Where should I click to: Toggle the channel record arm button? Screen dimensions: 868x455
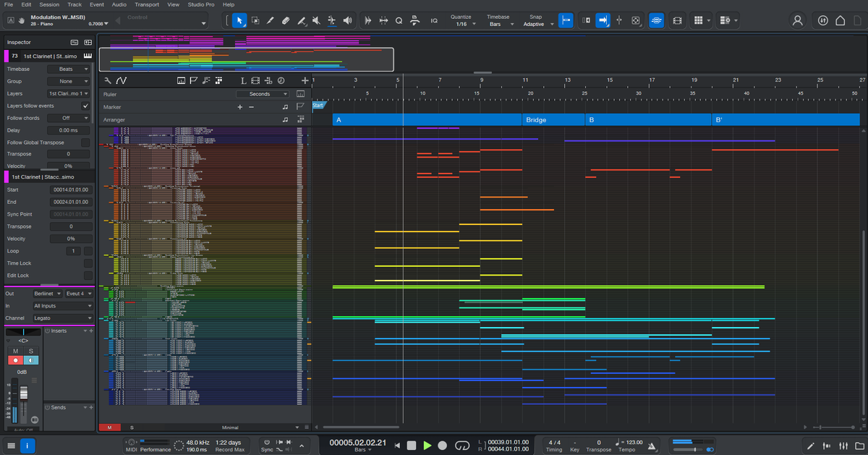[15, 360]
